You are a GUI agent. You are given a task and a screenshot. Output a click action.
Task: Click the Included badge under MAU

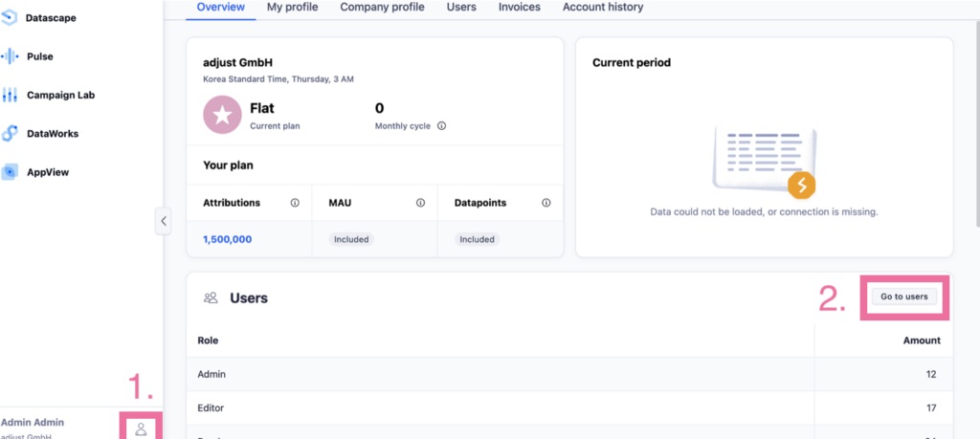(x=351, y=239)
